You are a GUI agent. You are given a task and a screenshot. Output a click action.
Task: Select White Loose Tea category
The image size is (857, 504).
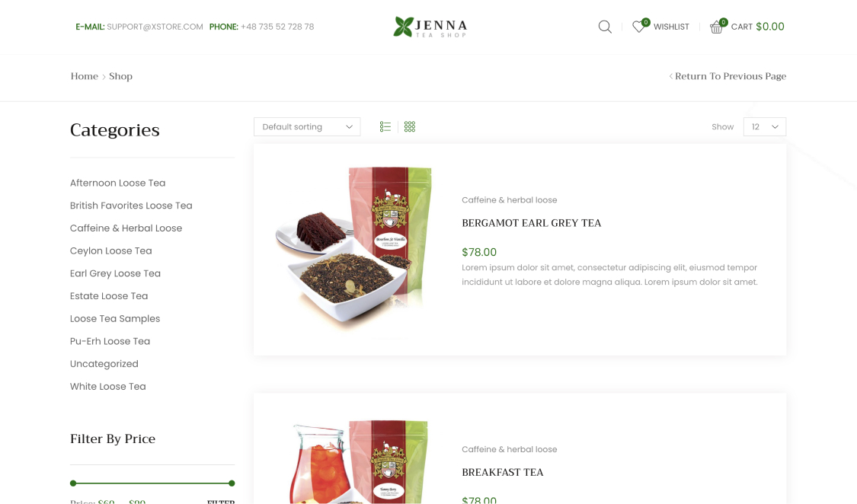tap(107, 386)
